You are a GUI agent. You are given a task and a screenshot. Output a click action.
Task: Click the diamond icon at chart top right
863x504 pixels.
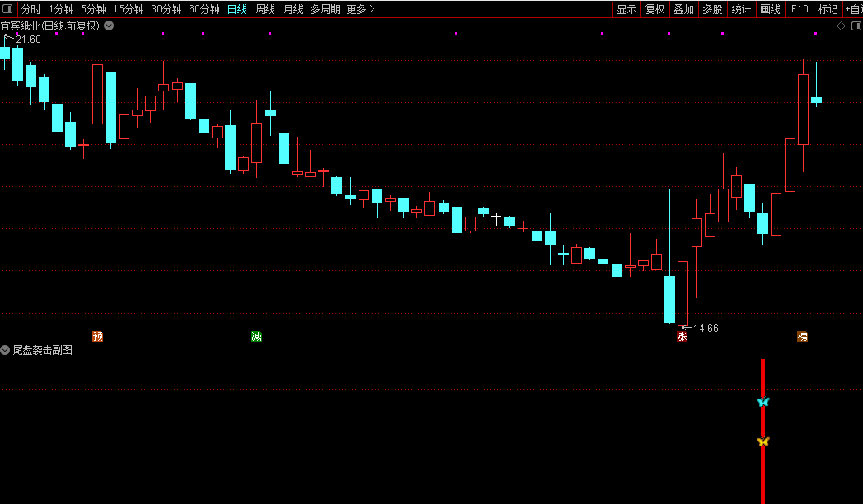pyautogui.click(x=841, y=26)
